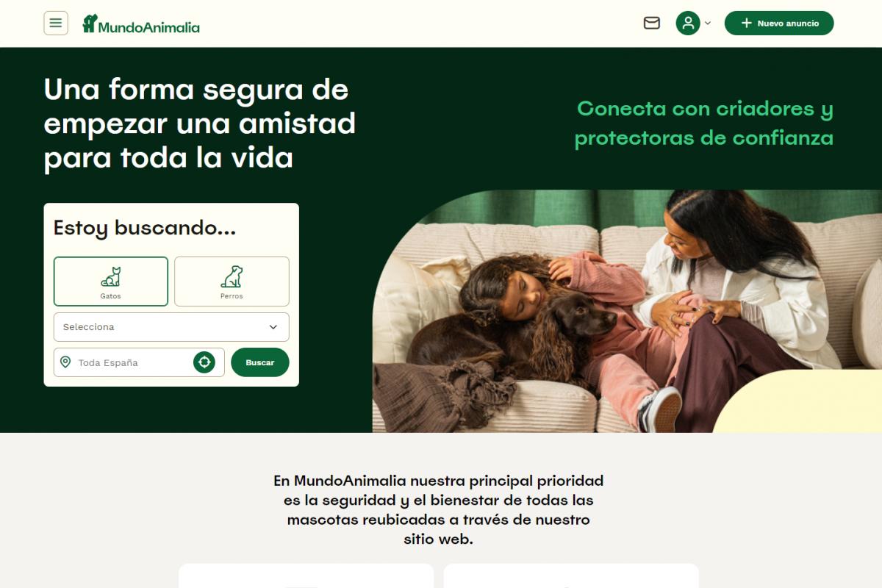Expand the account dropdown chevron
Image resolution: width=882 pixels, height=588 pixels.
pos(708,24)
